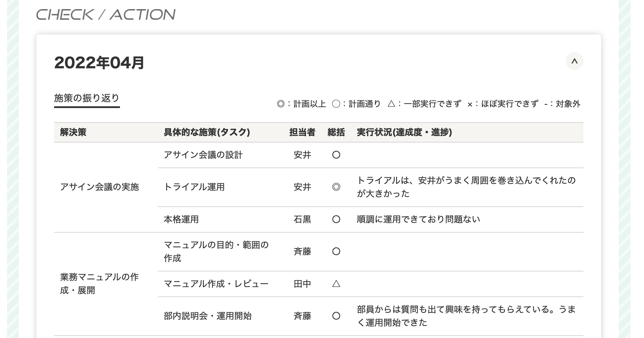Click the circle status for 部内説明会・運用開始
The height and width of the screenshot is (338, 644).
point(336,316)
